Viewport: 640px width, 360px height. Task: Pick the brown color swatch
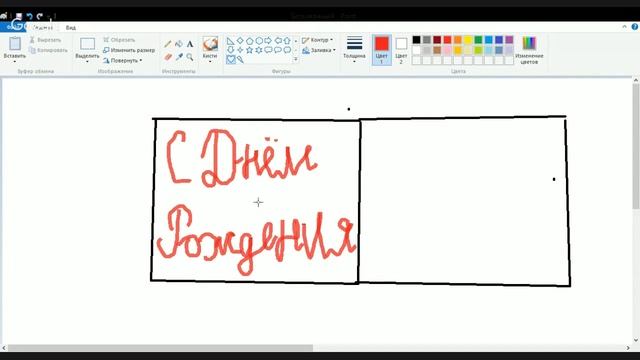point(437,50)
